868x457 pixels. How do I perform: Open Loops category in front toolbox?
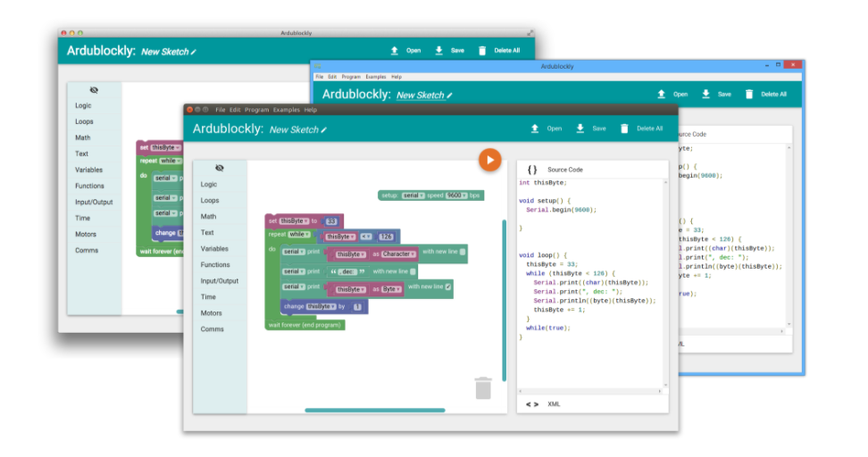pos(210,200)
